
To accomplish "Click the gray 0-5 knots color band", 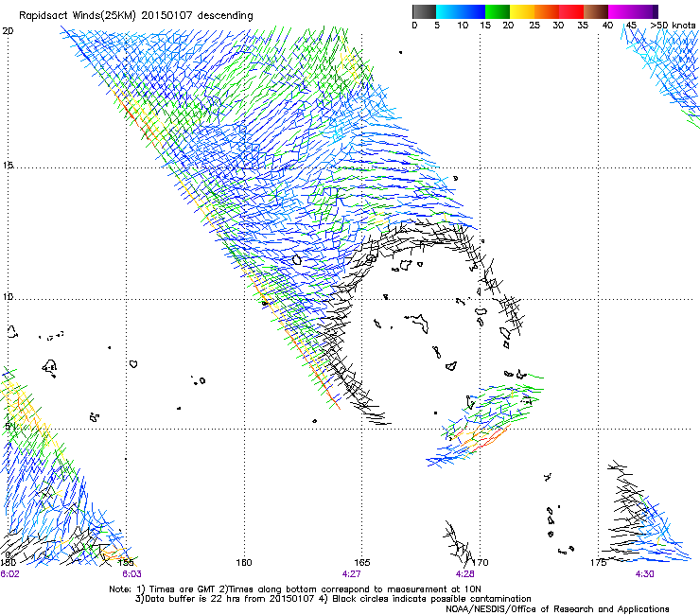I will pyautogui.click(x=424, y=11).
